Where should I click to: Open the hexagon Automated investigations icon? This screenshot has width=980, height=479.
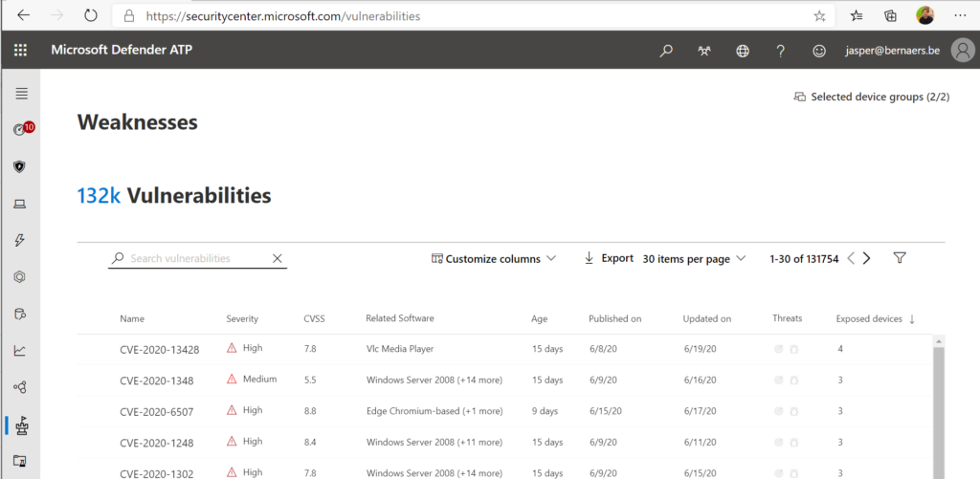[20, 276]
